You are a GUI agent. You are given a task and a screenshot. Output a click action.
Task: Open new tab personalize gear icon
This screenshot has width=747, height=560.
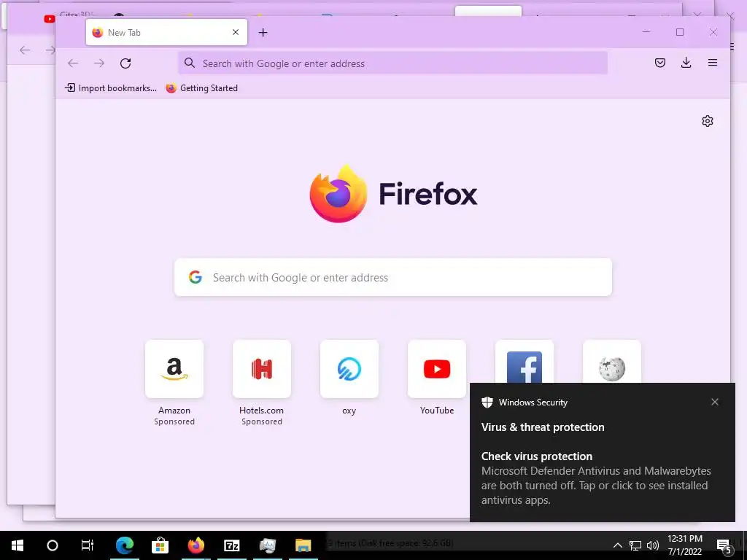point(708,121)
